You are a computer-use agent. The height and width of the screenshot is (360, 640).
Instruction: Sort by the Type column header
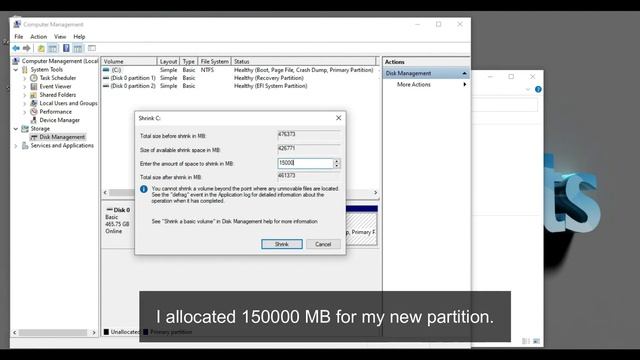coord(189,61)
